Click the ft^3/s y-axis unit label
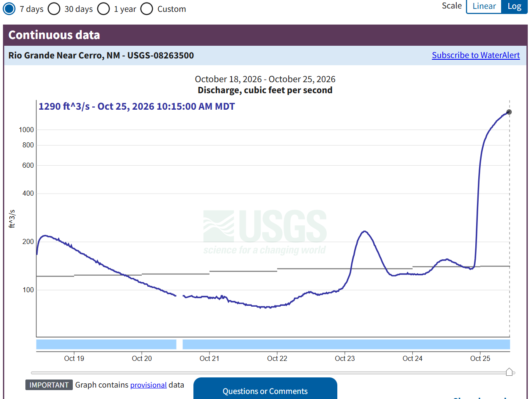This screenshot has width=532, height=399. pyautogui.click(x=12, y=219)
